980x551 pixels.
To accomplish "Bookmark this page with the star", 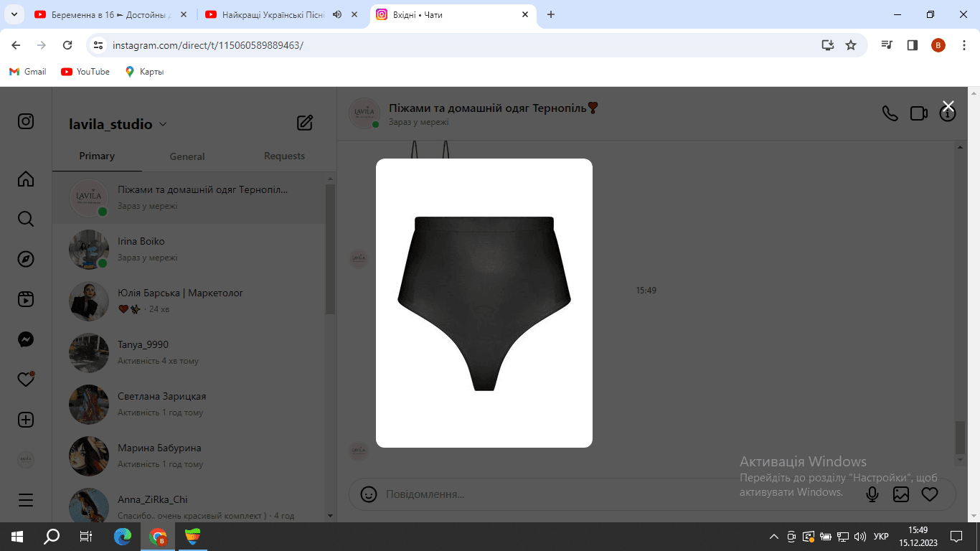I will 851,45.
